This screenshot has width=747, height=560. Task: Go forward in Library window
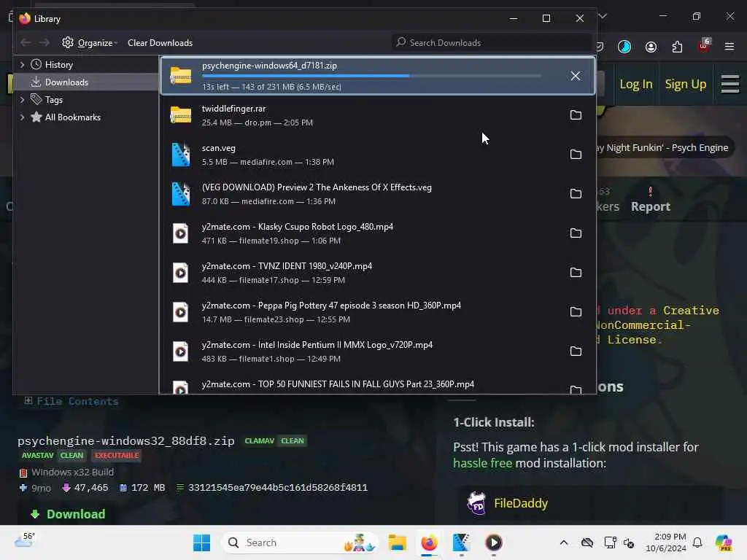pyautogui.click(x=44, y=43)
